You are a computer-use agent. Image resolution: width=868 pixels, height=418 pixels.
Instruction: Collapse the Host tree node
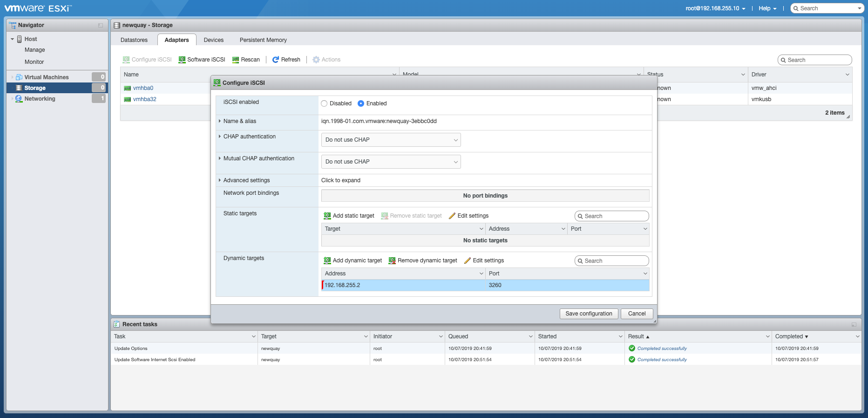tap(13, 39)
